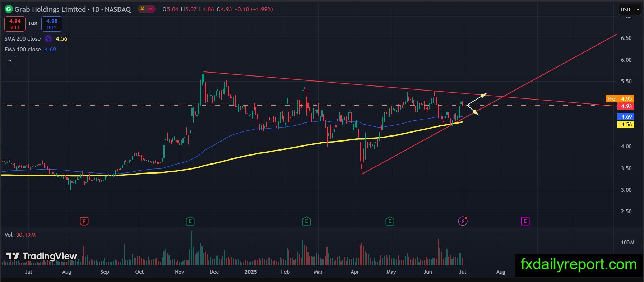Click the orange pre-market sun icon
This screenshot has height=282, width=644.
tap(142, 9)
